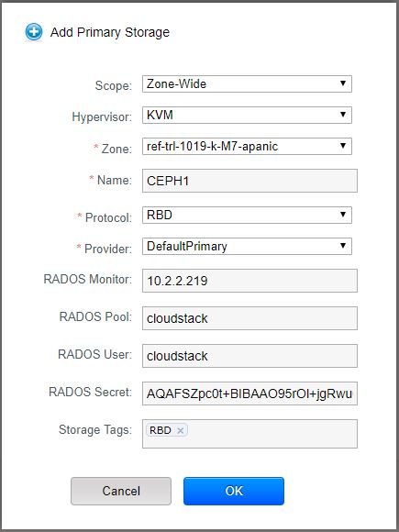The width and height of the screenshot is (399, 532).
Task: Click the blue plus icon beside dialog title
Action: coord(34,33)
